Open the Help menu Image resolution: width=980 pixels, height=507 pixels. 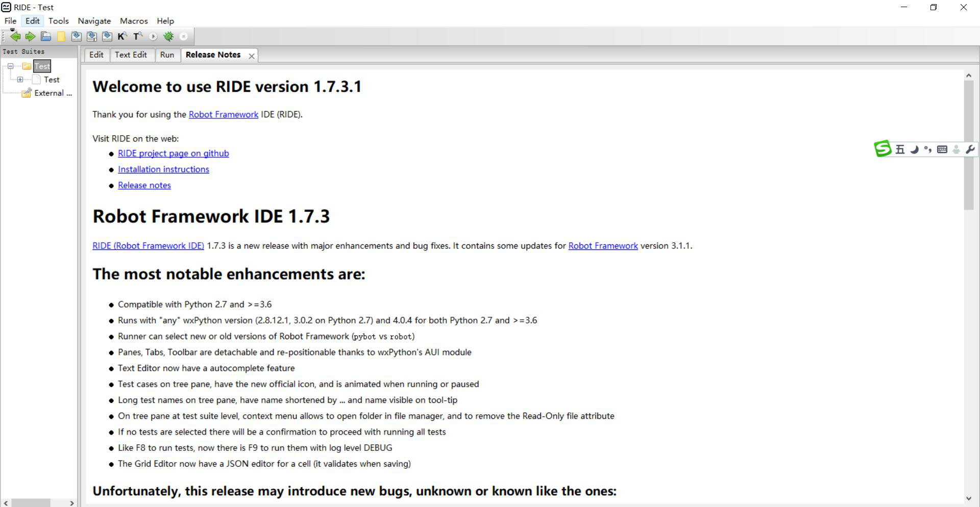click(x=165, y=21)
